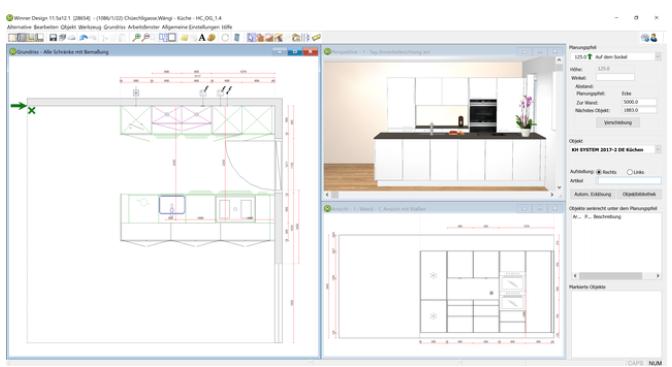Click the Autom. Erklärung button

[x=593, y=194]
